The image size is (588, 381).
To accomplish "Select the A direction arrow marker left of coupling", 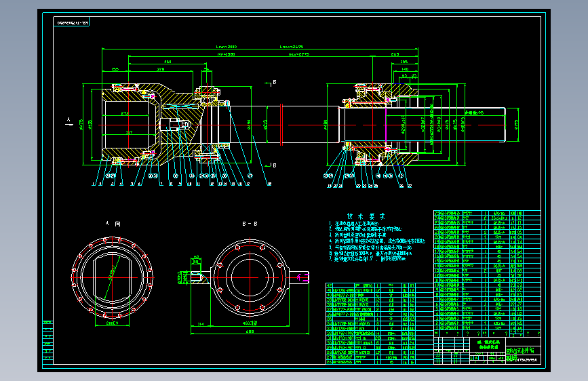I will point(69,121).
